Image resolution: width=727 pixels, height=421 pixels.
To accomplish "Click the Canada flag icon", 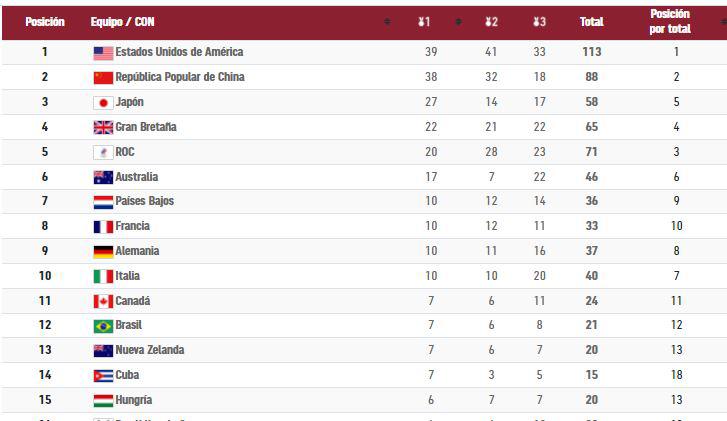I will click(x=103, y=301).
